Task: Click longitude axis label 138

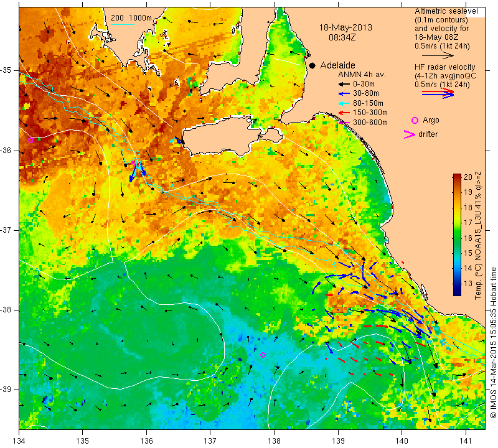Action: [x=274, y=441]
